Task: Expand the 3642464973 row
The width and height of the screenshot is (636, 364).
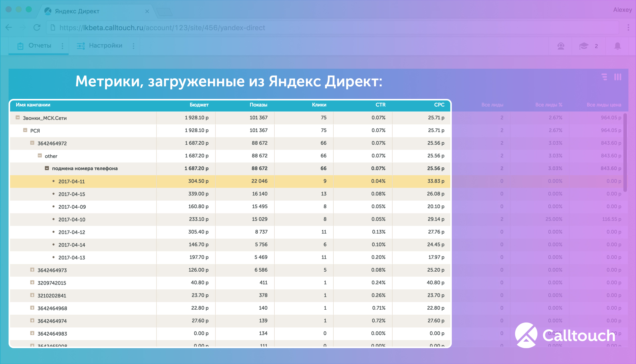Action: [32, 270]
